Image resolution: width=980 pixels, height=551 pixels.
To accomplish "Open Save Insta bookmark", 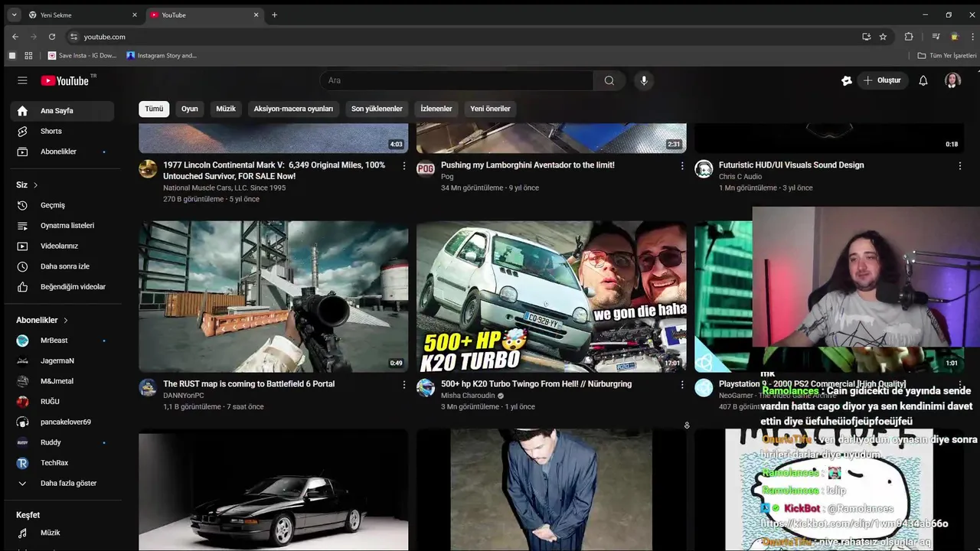I will (83, 56).
